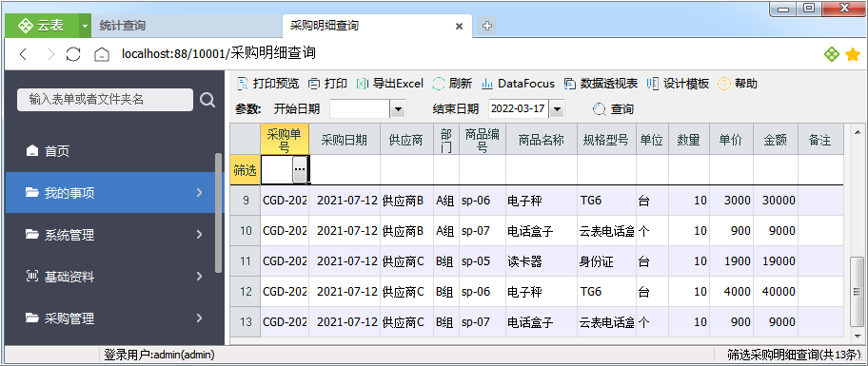The height and width of the screenshot is (366, 868).
Task: Add a new tab with plus icon
Action: tap(486, 26)
